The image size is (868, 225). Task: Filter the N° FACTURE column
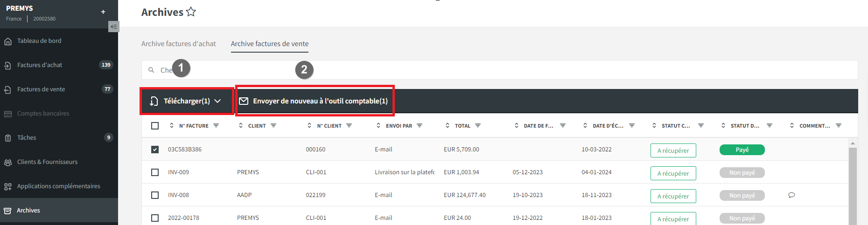[x=216, y=125]
